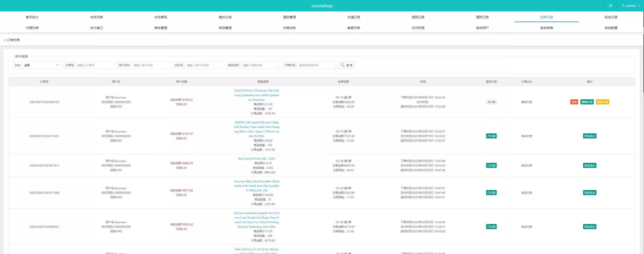644x254 pixels.
Task: Go to 代理列表
Action: [32, 28]
